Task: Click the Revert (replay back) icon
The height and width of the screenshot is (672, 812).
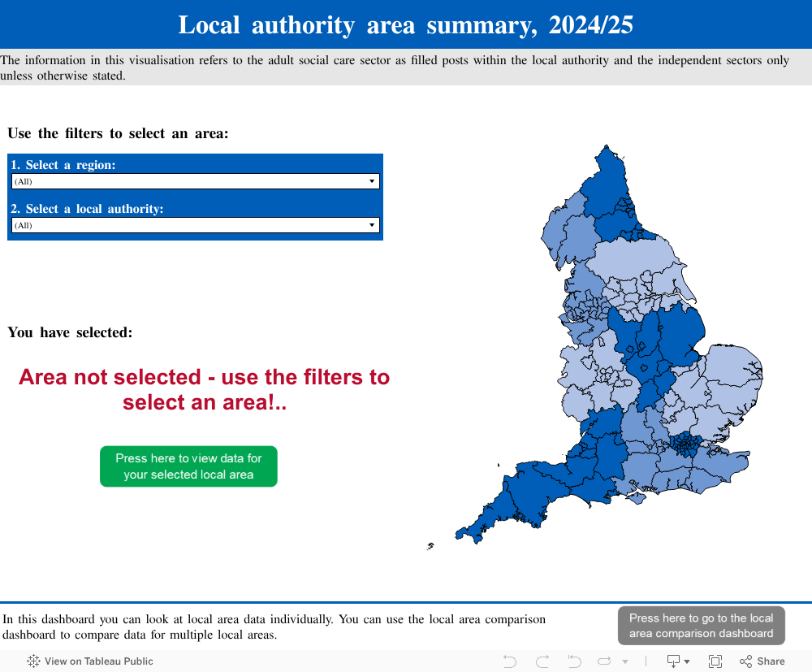Action: click(x=574, y=661)
